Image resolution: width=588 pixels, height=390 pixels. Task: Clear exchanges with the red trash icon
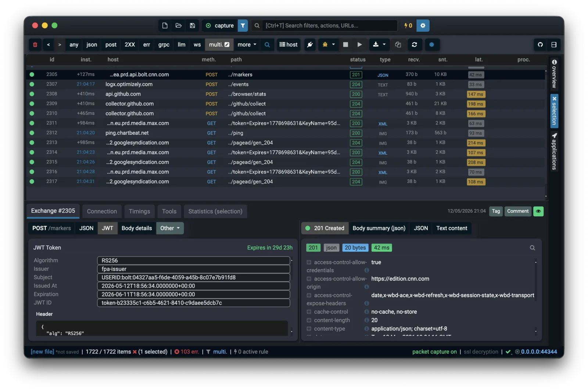pyautogui.click(x=35, y=45)
